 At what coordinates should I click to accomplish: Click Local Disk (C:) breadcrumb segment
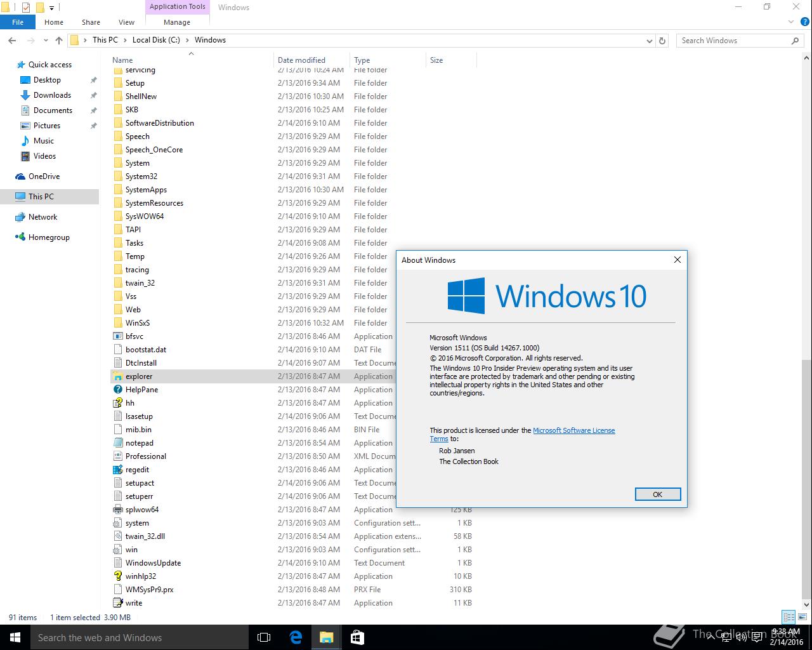[x=156, y=40]
